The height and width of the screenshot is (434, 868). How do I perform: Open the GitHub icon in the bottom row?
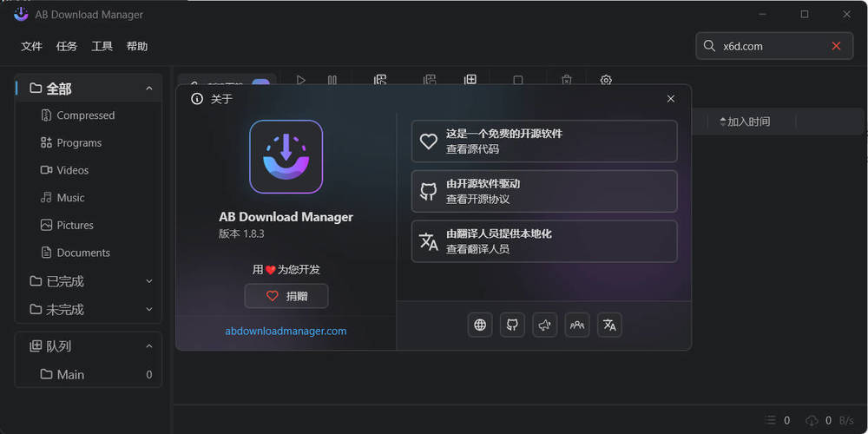coord(512,325)
